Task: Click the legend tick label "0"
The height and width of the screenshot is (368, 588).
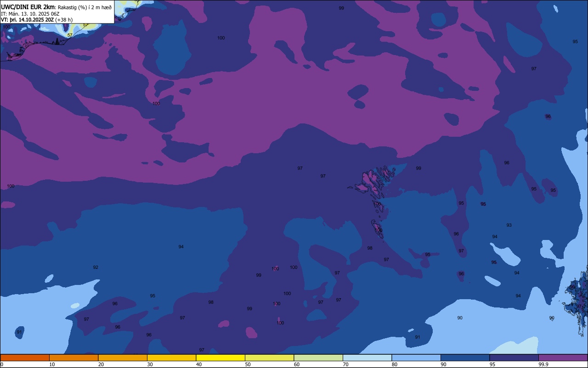Action: click(2, 364)
